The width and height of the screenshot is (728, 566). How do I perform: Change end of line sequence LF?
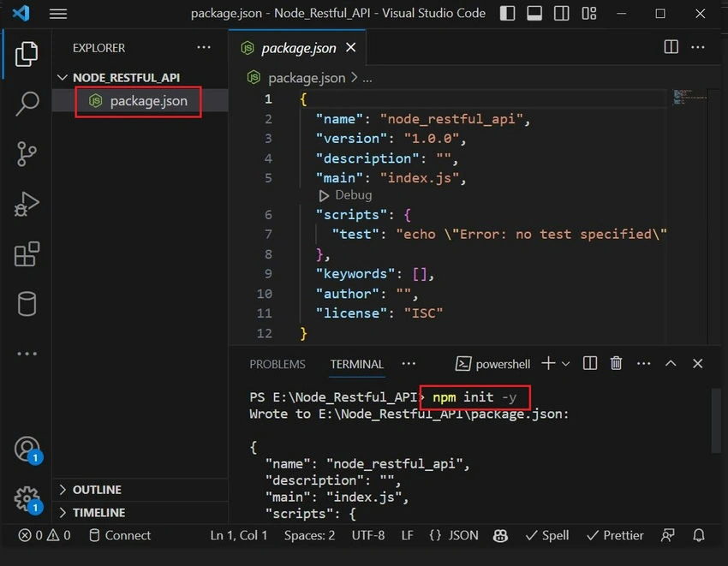coord(407,535)
